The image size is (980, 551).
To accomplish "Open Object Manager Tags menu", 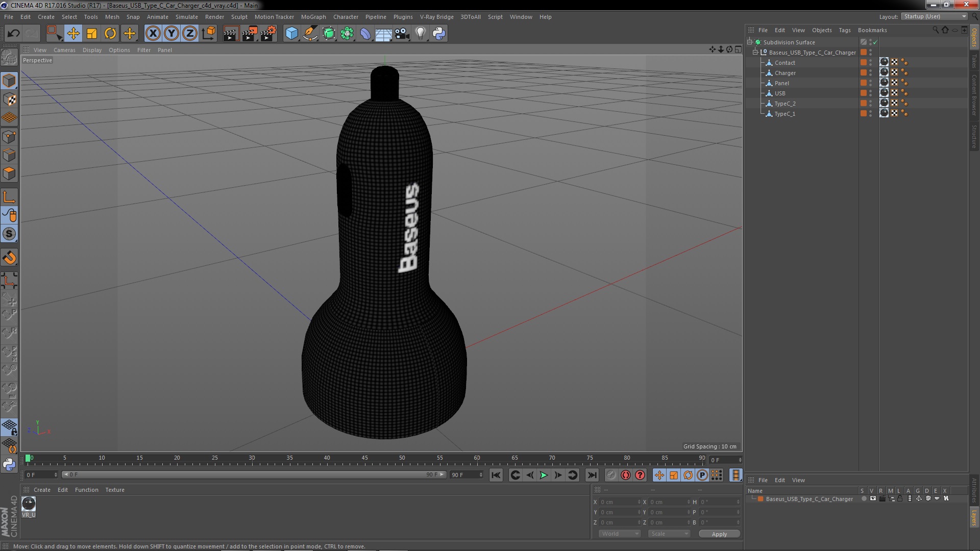I will [844, 30].
